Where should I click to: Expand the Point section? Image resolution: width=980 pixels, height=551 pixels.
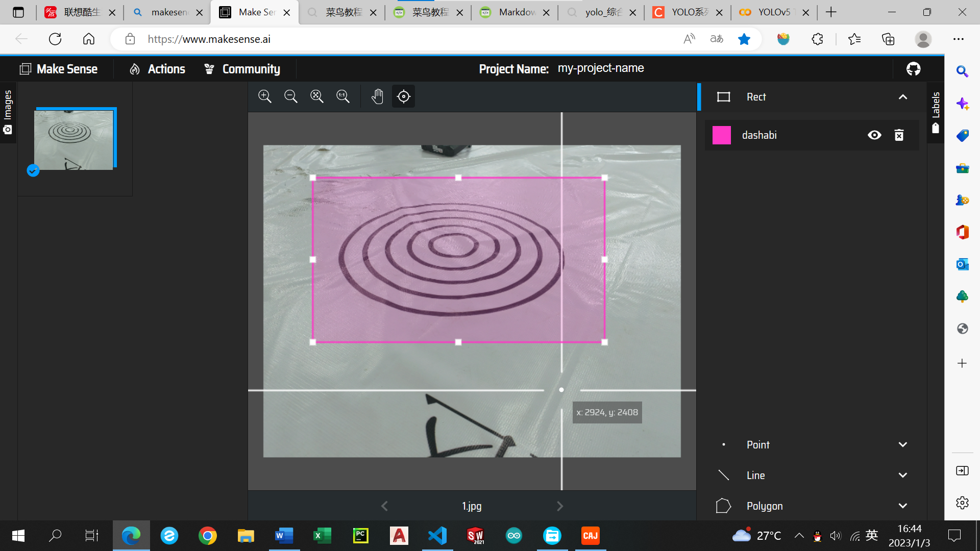[x=902, y=445]
